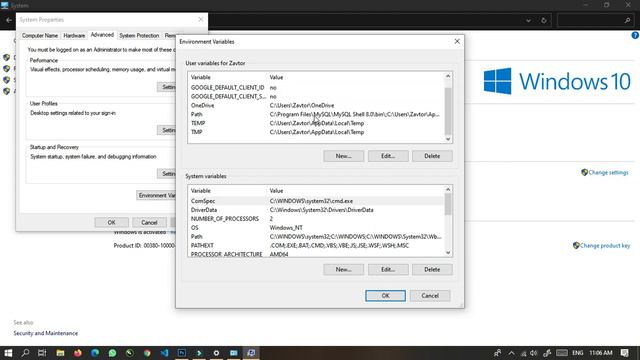Screen dimensions: 640x360
Task: Open the System Protection tab
Action: (139, 36)
